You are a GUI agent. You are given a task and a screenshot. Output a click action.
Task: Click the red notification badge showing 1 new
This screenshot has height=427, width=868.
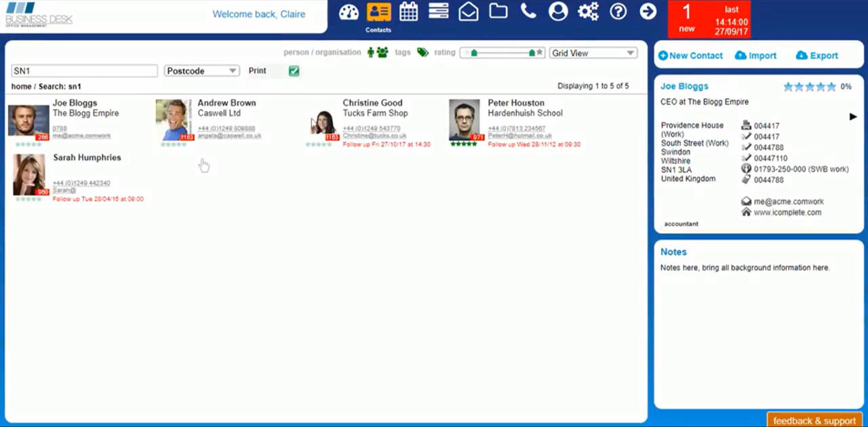pyautogui.click(x=686, y=17)
